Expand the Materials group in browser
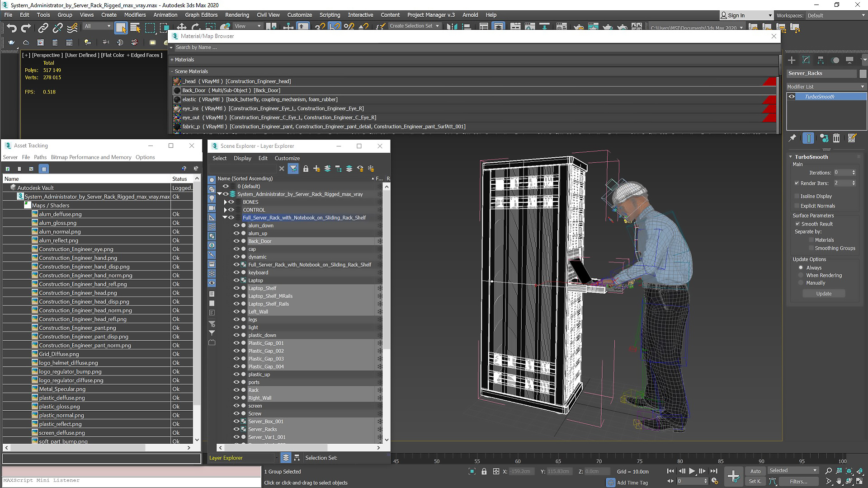The image size is (868, 488). [172, 60]
